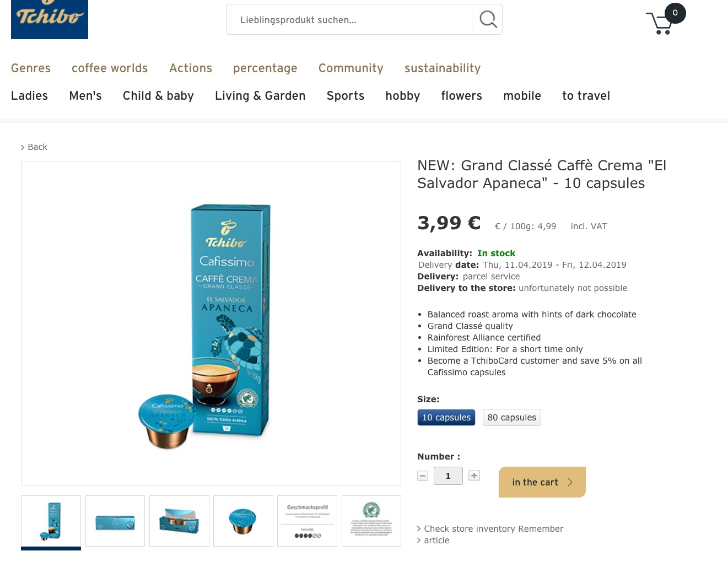Click the arrow beside Back

tap(23, 147)
